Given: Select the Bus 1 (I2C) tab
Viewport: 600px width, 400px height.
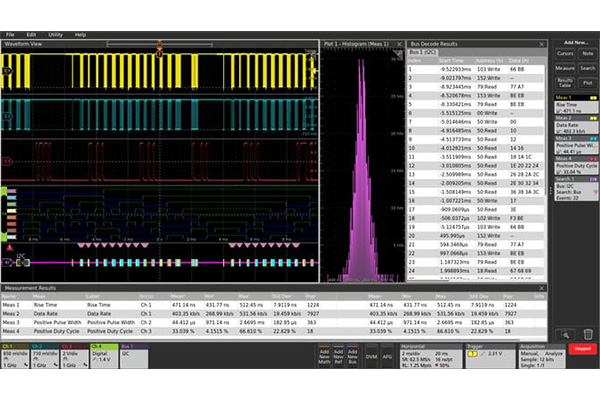Looking at the screenshot, I should point(423,52).
